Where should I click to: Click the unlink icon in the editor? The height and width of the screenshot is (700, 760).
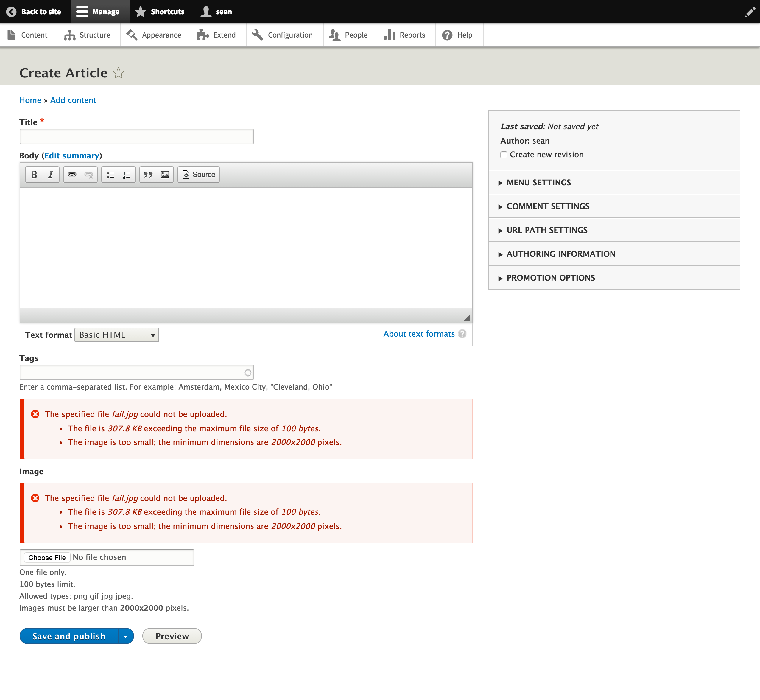pyautogui.click(x=89, y=174)
